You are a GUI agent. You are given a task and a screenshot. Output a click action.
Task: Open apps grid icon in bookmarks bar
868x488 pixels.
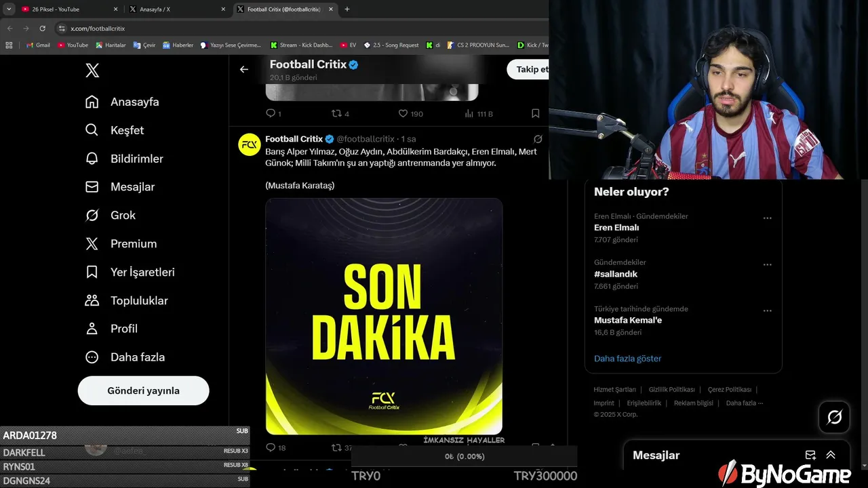pos(9,45)
